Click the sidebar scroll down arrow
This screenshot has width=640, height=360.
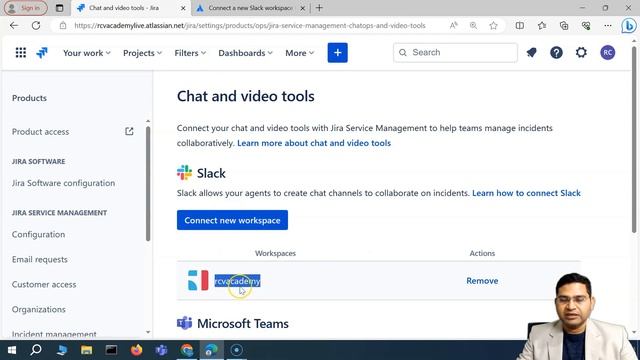pyautogui.click(x=148, y=333)
